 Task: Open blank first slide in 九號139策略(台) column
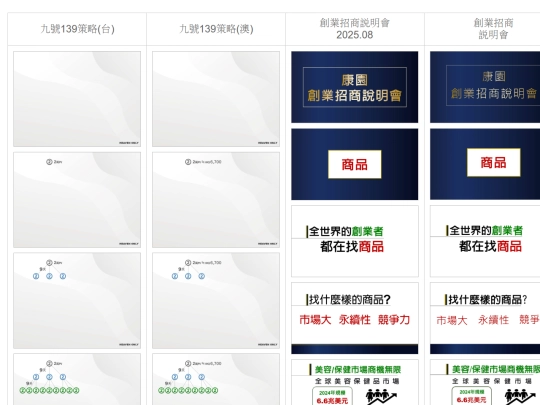[x=77, y=99]
